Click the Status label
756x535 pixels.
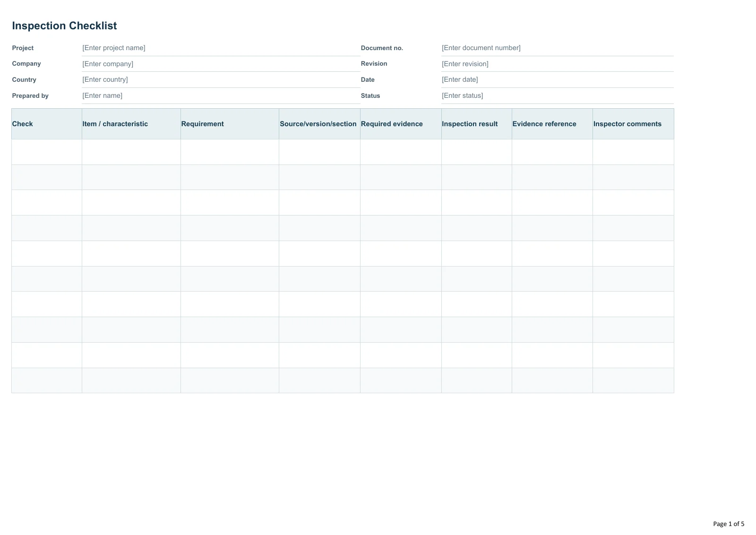[370, 96]
